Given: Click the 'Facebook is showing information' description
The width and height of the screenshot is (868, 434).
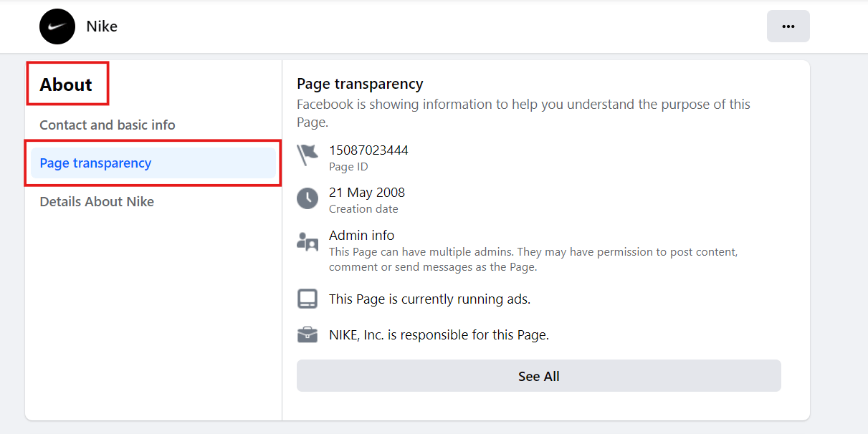Looking at the screenshot, I should (524, 113).
